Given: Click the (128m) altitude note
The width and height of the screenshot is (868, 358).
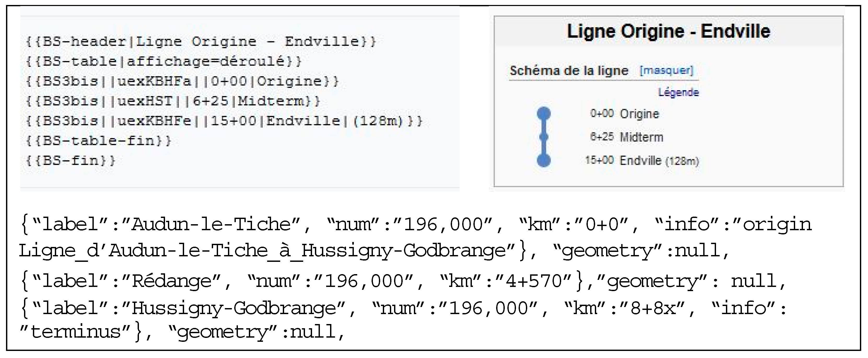Looking at the screenshot, I should [682, 161].
